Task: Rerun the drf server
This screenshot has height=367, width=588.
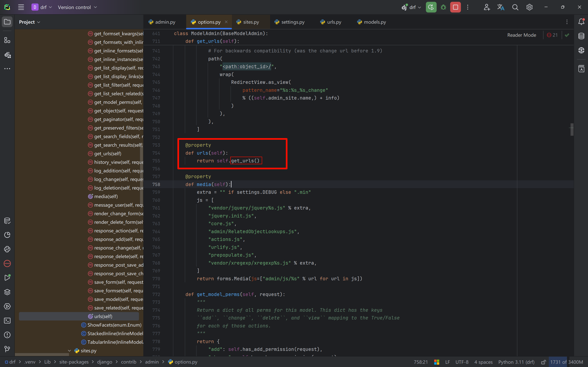Action: [x=431, y=7]
